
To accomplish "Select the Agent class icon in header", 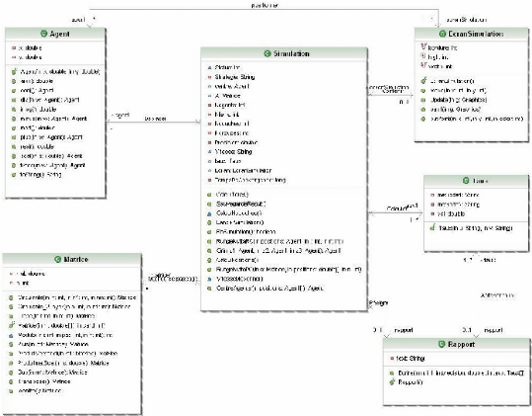I will (x=43, y=34).
